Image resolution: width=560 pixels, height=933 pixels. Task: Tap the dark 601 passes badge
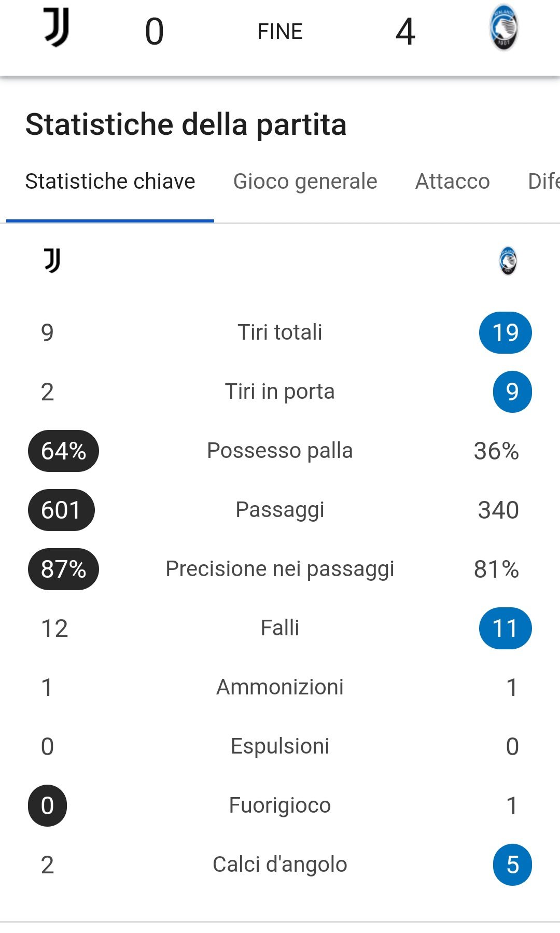[x=61, y=510]
